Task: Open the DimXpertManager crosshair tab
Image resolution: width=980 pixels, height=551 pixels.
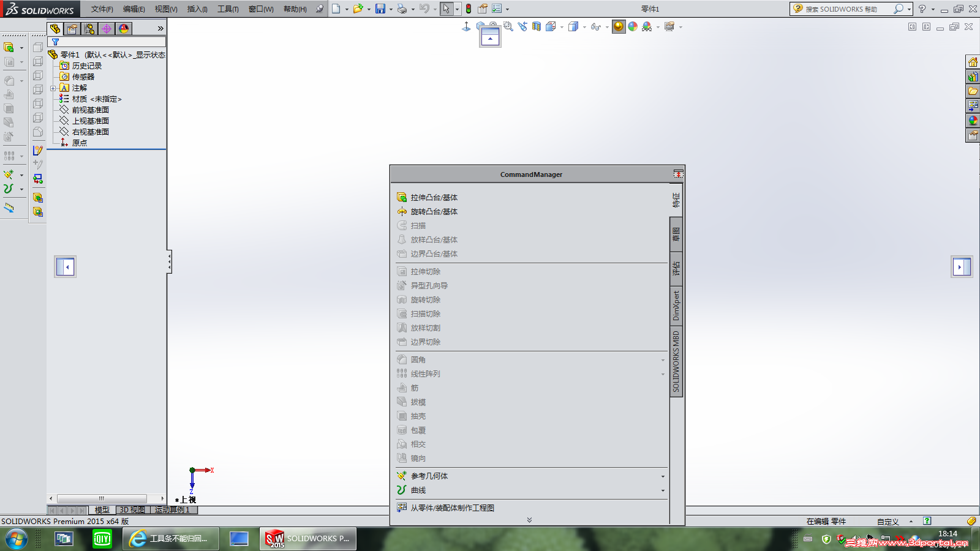Action: (107, 29)
